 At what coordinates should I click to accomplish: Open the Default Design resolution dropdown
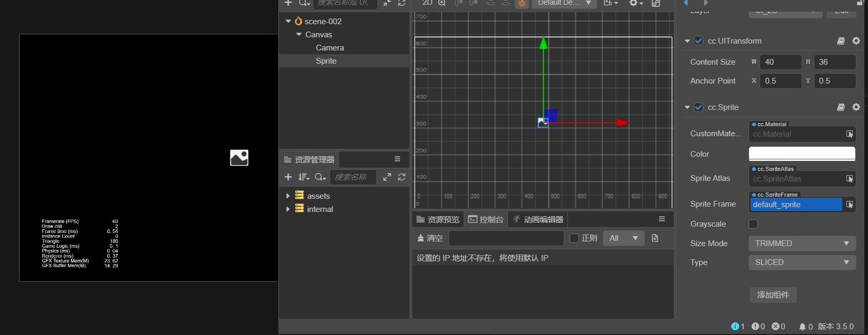(564, 3)
